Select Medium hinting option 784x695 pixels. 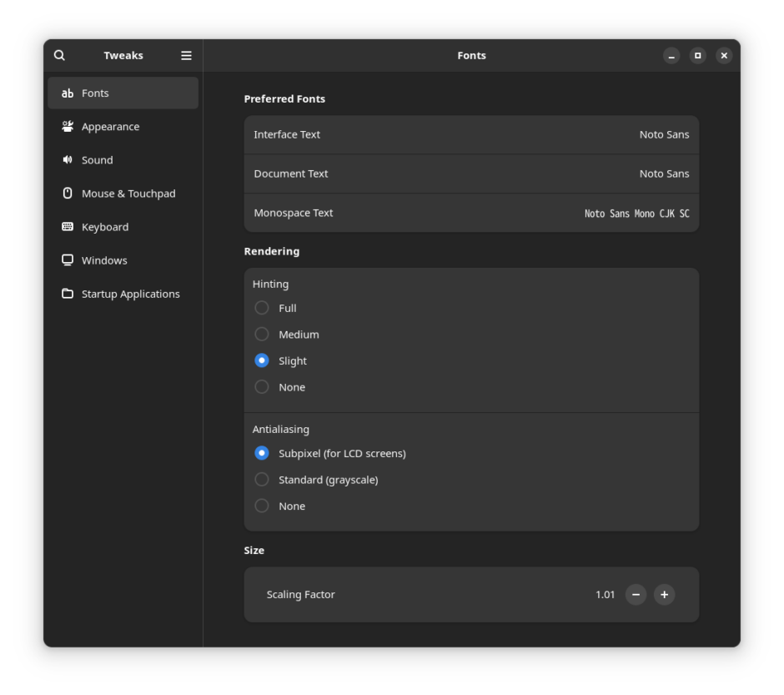point(262,335)
